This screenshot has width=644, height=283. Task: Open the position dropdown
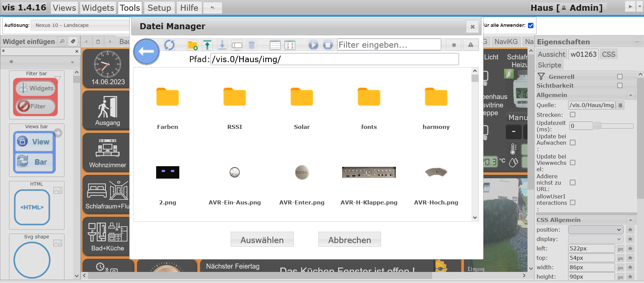596,230
